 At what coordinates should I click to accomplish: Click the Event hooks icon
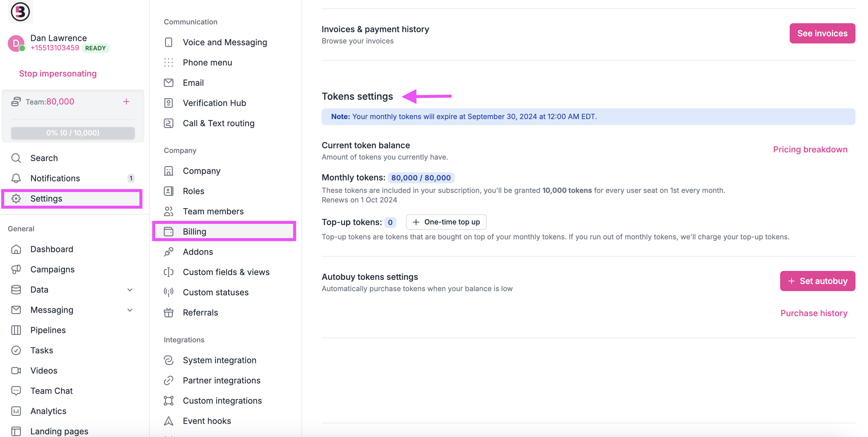169,421
